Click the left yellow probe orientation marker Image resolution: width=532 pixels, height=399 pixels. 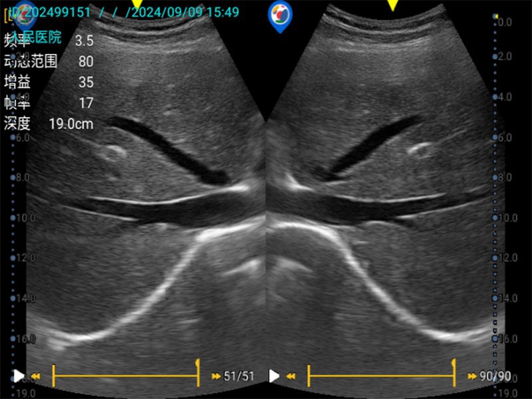[x=138, y=4]
